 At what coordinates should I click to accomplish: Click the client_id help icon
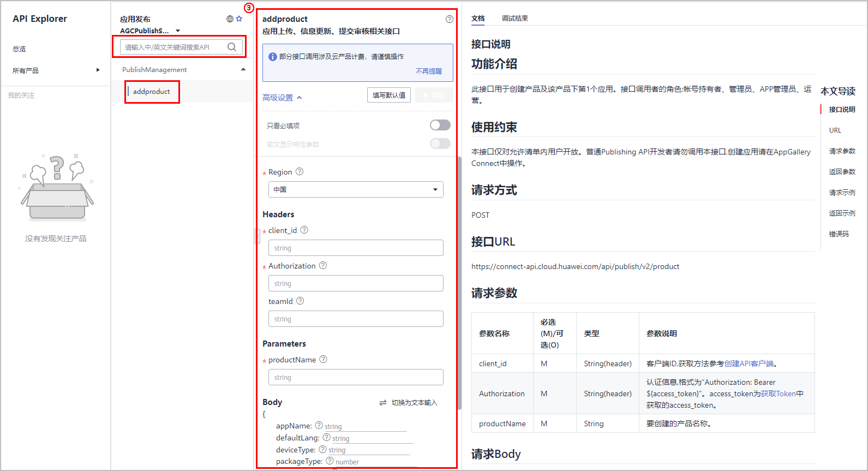click(304, 230)
